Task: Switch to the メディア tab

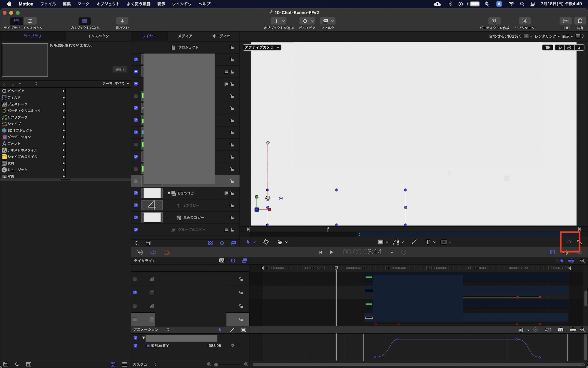Action: 185,36
